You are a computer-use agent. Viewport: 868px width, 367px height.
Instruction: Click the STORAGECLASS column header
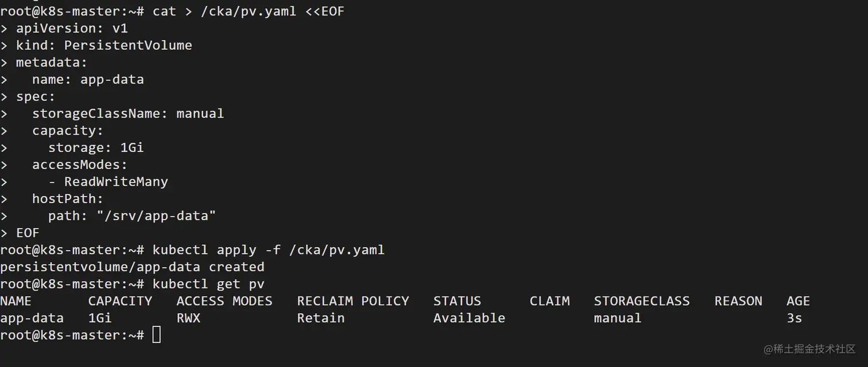pyautogui.click(x=641, y=301)
